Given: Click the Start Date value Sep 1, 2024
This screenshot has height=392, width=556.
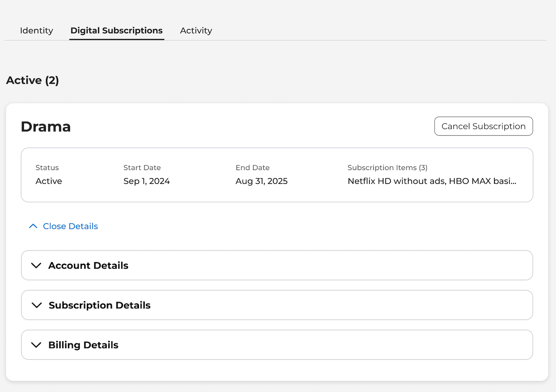Looking at the screenshot, I should pos(146,181).
